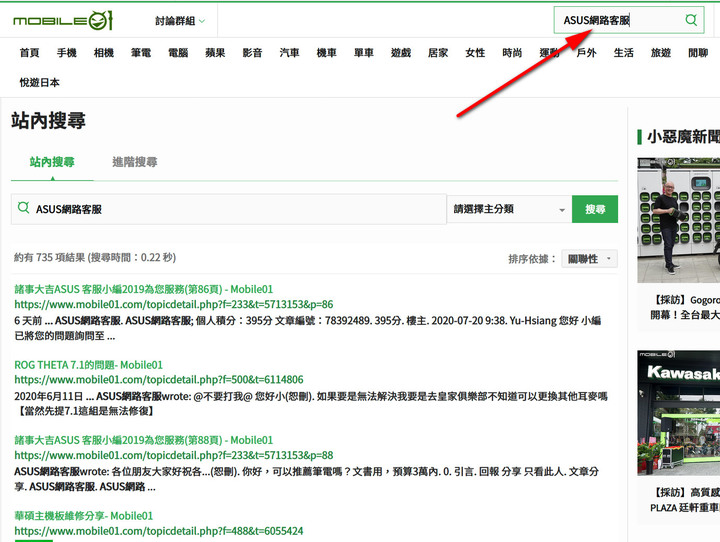This screenshot has width=720, height=542.
Task: Click the main search box containing ASUS網路客服
Action: click(x=229, y=209)
